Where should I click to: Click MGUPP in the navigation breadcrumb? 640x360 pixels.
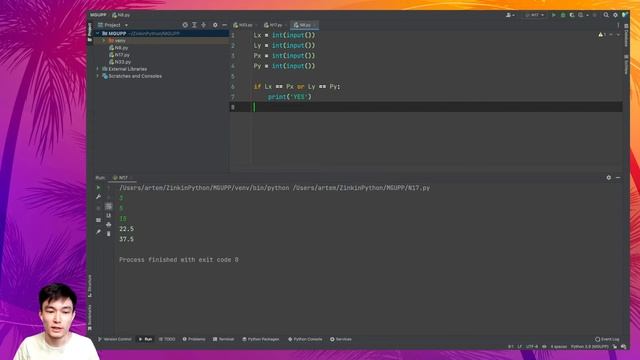(x=98, y=15)
